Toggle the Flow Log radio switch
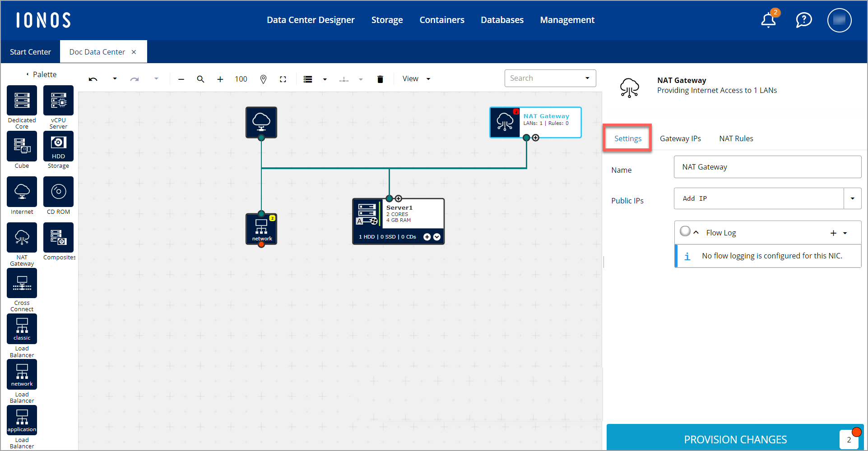This screenshot has width=868, height=451. pyautogui.click(x=685, y=231)
